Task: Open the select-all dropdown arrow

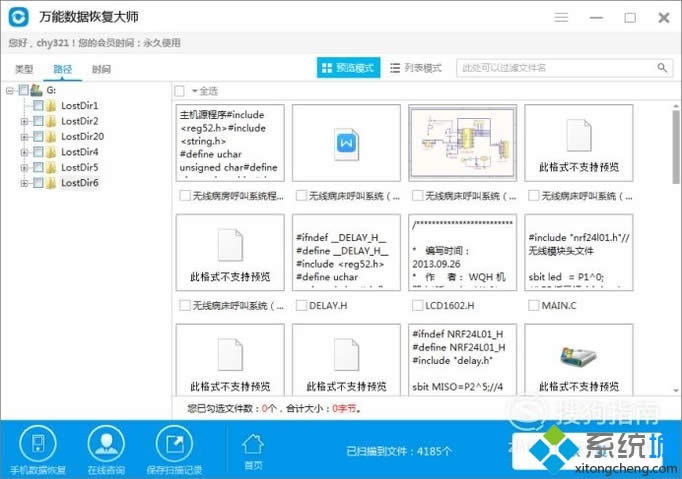Action: click(194, 91)
